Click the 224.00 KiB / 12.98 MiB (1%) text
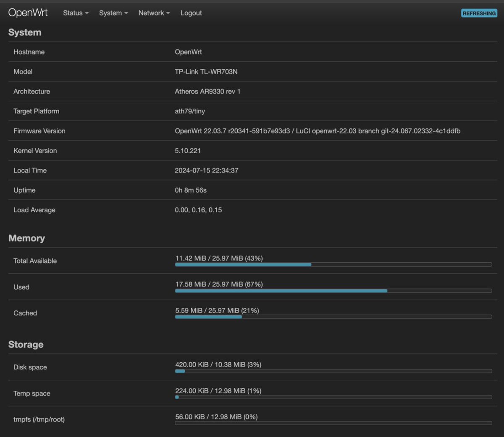The height and width of the screenshot is (437, 504). (x=218, y=391)
